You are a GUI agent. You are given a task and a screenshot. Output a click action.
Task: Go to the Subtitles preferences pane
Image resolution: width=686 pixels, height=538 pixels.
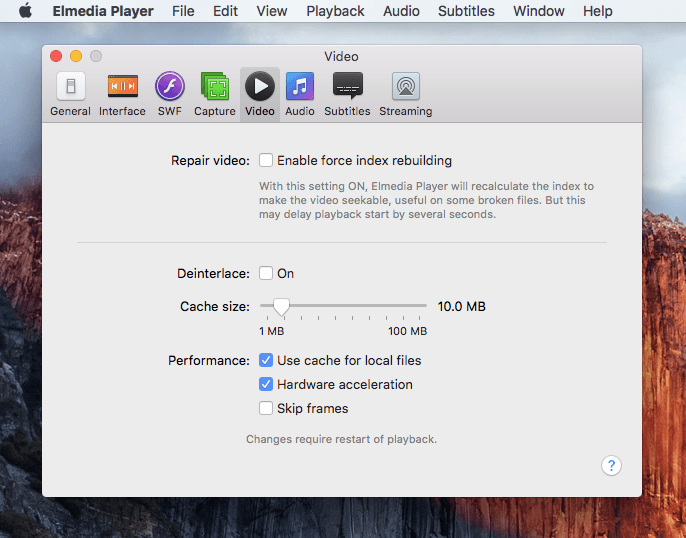347,94
